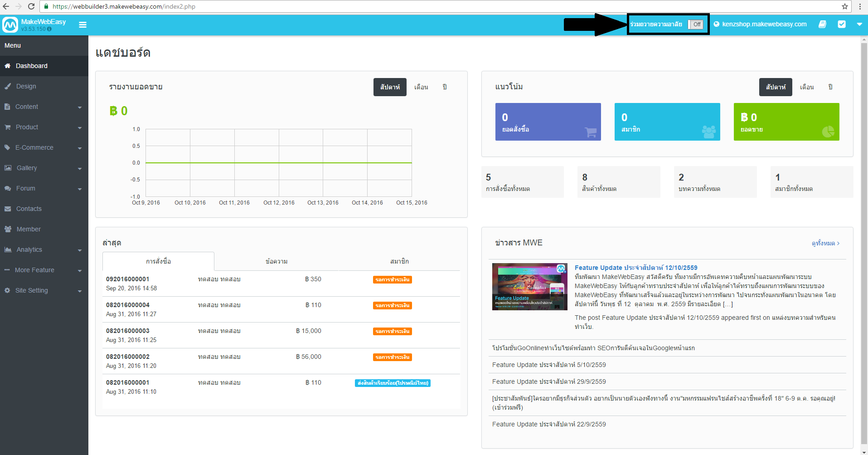
Task: Toggle the mourning mode Off switch
Action: (x=696, y=24)
